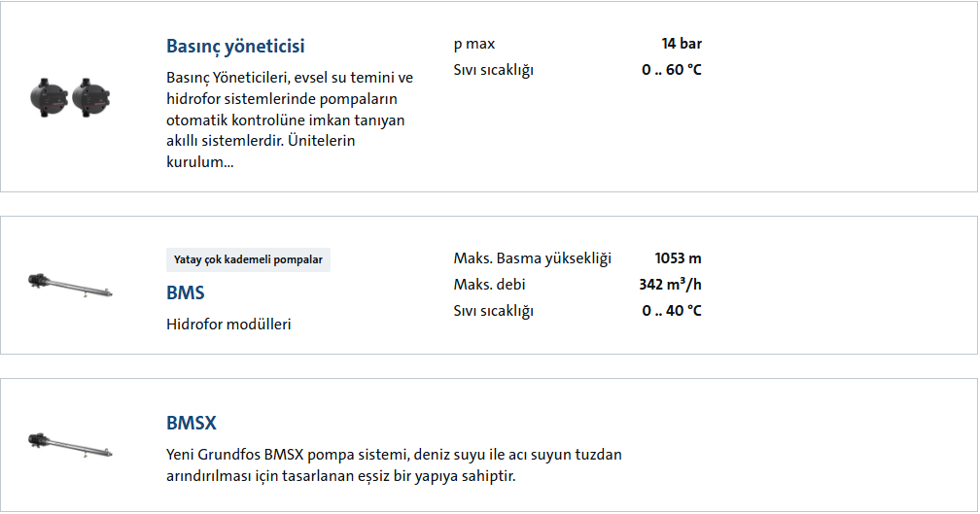Screen dimensions: 980x514
Task: Click the BMS pump product image
Action: pyautogui.click(x=70, y=285)
